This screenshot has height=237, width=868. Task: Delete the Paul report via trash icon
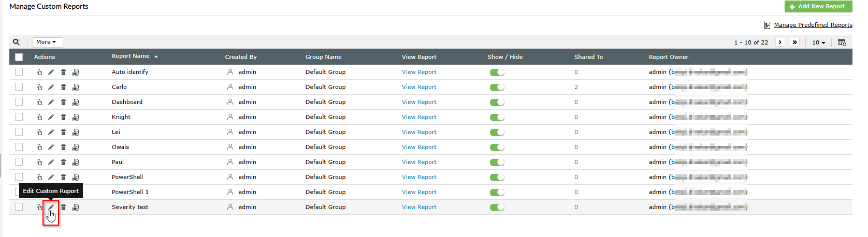[63, 162]
